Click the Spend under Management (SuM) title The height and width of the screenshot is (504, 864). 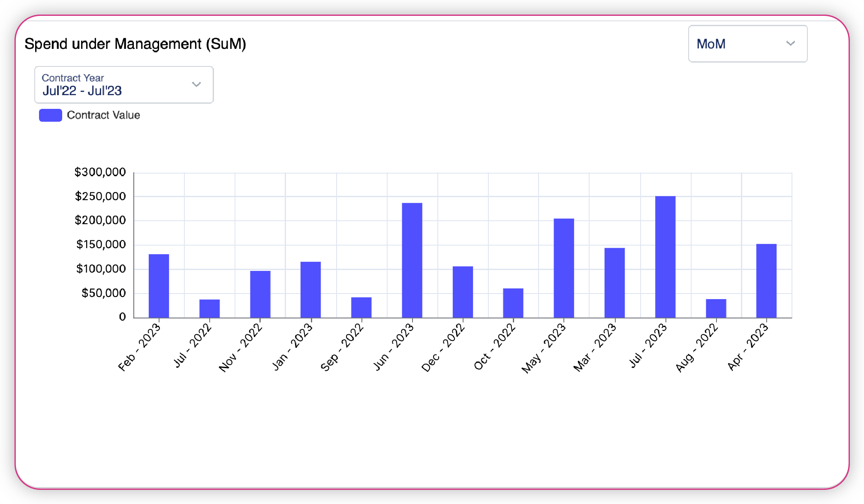[135, 44]
